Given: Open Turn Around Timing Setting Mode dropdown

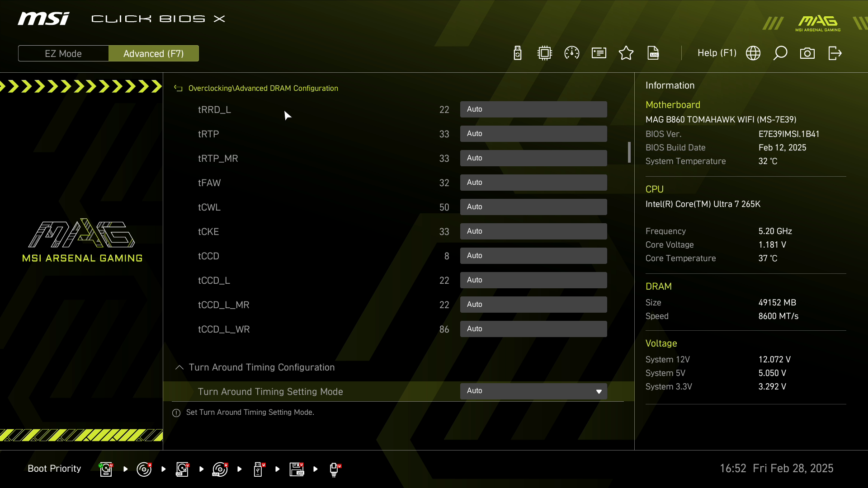Looking at the screenshot, I should tap(533, 391).
